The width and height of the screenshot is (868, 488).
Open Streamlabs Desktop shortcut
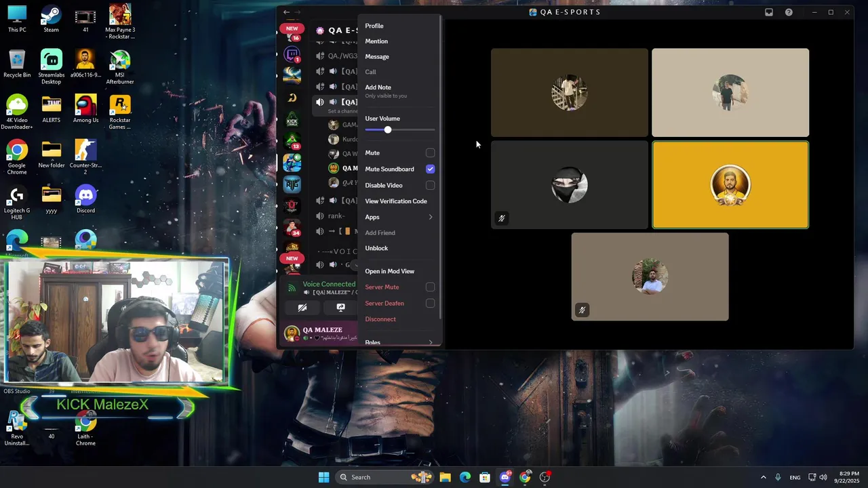coord(51,67)
